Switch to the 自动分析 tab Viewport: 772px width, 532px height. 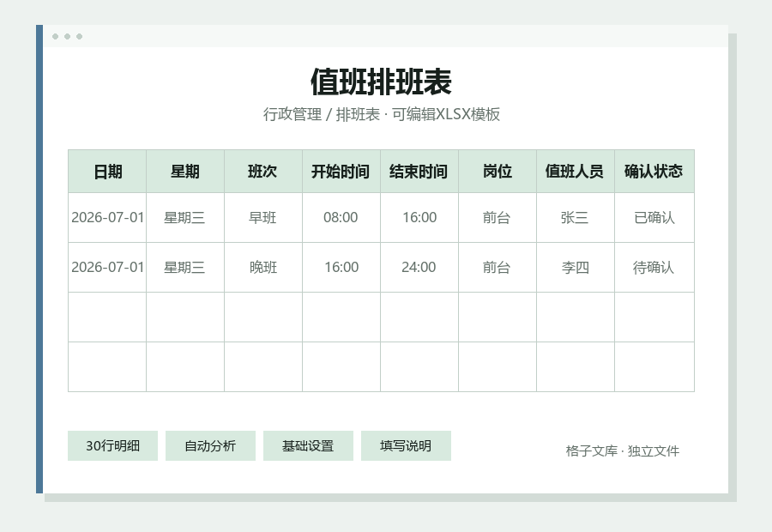point(210,446)
